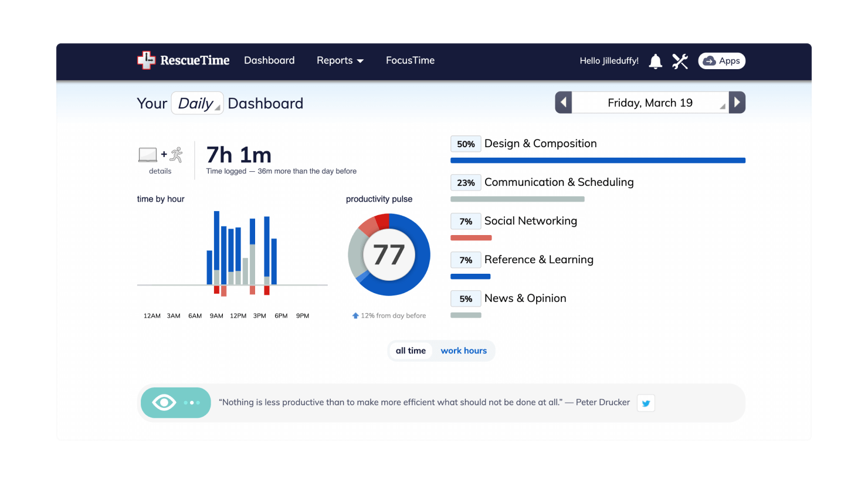The image size is (868, 483).
Task: Click the blue Design & Composition progress bar
Action: click(x=598, y=161)
